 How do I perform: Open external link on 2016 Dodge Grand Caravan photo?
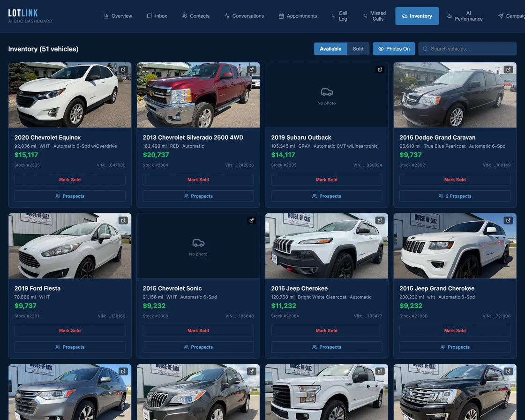(x=508, y=70)
